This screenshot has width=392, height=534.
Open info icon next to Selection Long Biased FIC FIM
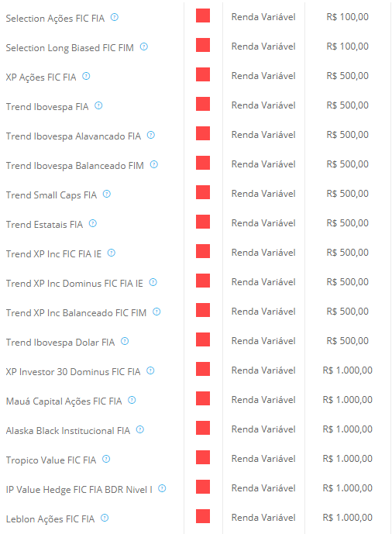click(x=144, y=47)
